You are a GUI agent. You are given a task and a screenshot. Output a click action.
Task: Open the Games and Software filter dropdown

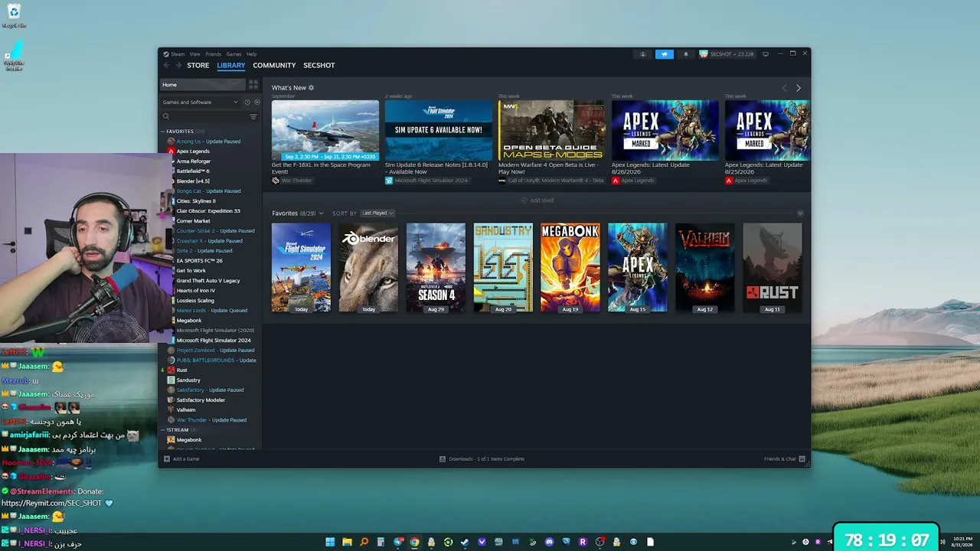[x=201, y=102]
